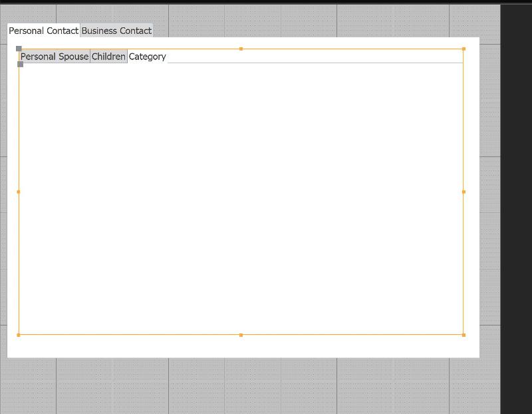The image size is (532, 414).
Task: Select the Category tab
Action: click(148, 57)
